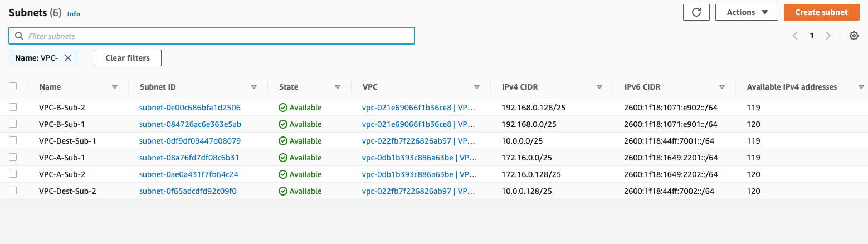
Task: Check the VPC-Dest-Sub-1 row checkbox
Action: (x=13, y=140)
